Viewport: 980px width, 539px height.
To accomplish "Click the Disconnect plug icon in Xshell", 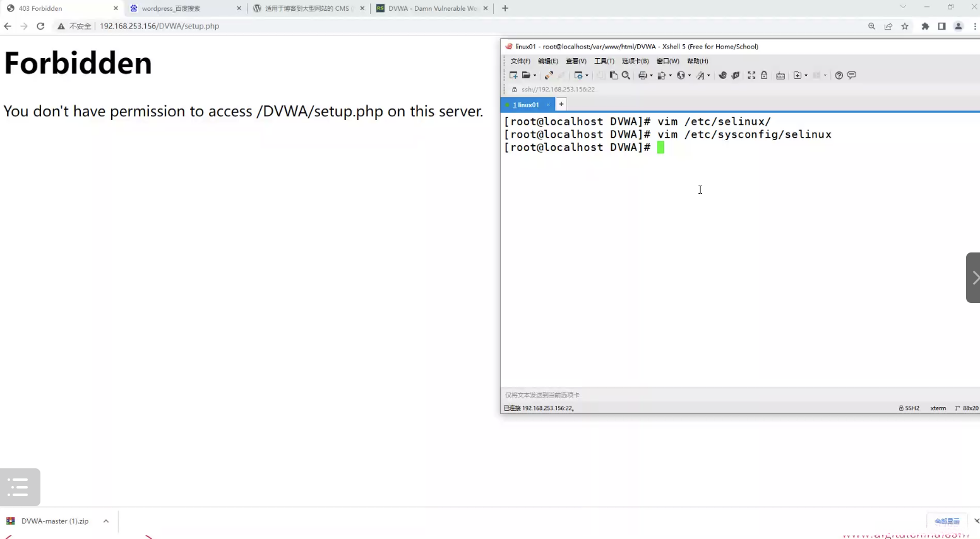I will [549, 75].
